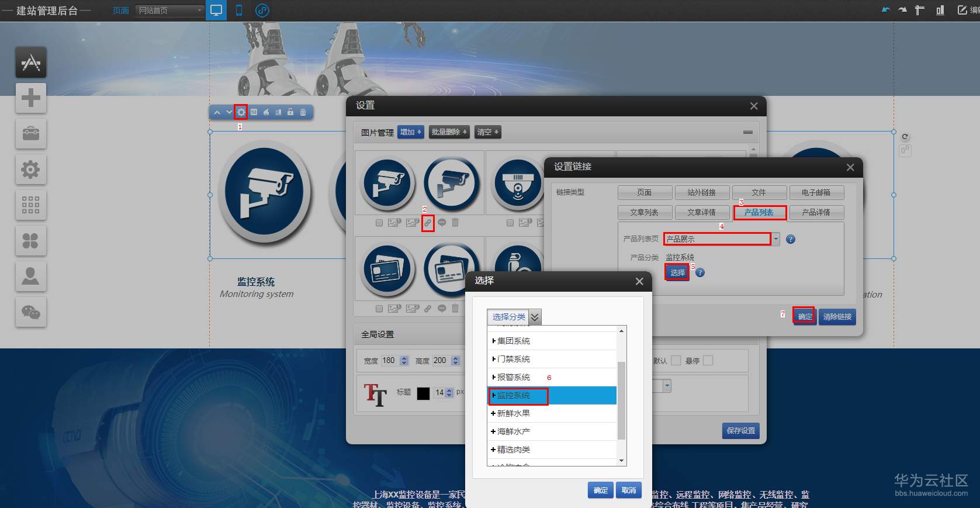
Task: Toggle the ruler tool in top bar
Action: pyautogui.click(x=920, y=10)
